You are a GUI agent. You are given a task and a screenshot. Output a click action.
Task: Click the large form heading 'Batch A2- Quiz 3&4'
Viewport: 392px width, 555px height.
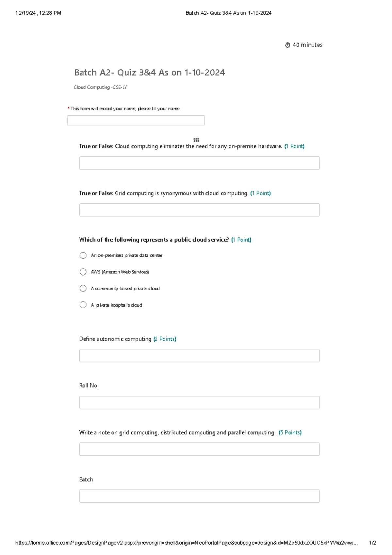pos(149,73)
